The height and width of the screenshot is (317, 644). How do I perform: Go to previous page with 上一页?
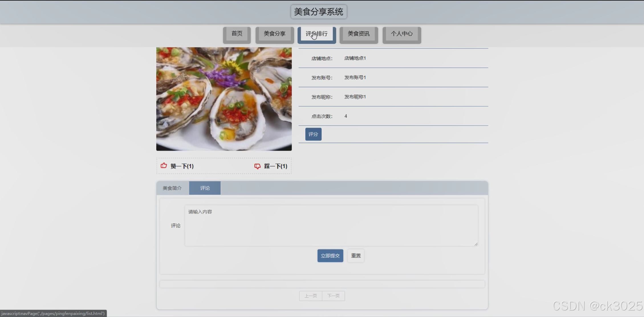click(x=310, y=296)
